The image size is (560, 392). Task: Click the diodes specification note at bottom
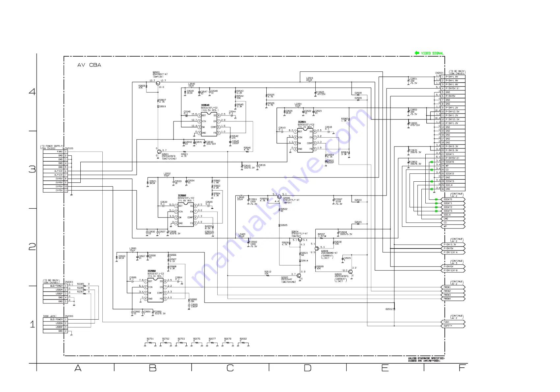426,360
